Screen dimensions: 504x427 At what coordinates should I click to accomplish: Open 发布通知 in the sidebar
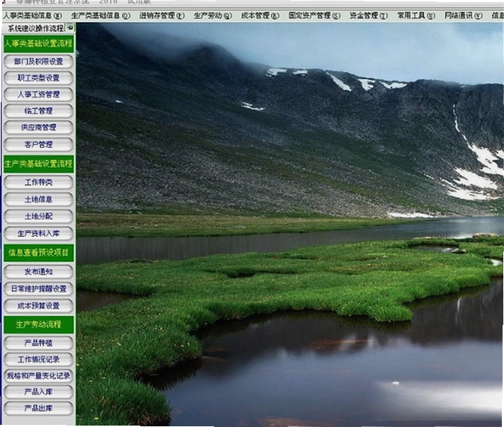tap(38, 272)
